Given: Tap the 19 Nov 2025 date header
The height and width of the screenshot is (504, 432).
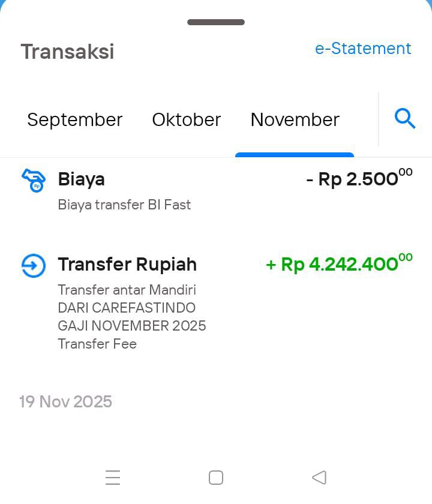Looking at the screenshot, I should (65, 401).
